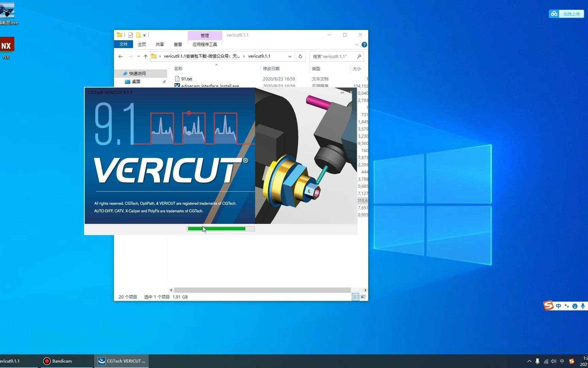This screenshot has height=368, width=588.
Task: Select the 91.txt file
Action: (x=187, y=79)
